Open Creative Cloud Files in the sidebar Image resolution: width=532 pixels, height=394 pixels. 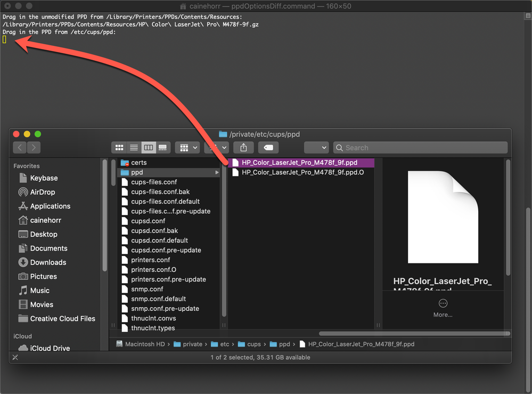coord(56,319)
